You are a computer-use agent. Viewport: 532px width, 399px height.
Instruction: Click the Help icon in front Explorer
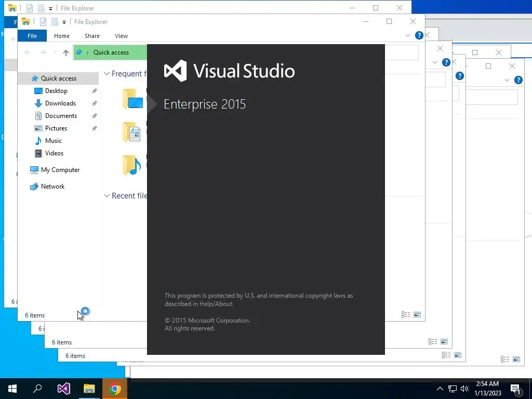(x=419, y=35)
